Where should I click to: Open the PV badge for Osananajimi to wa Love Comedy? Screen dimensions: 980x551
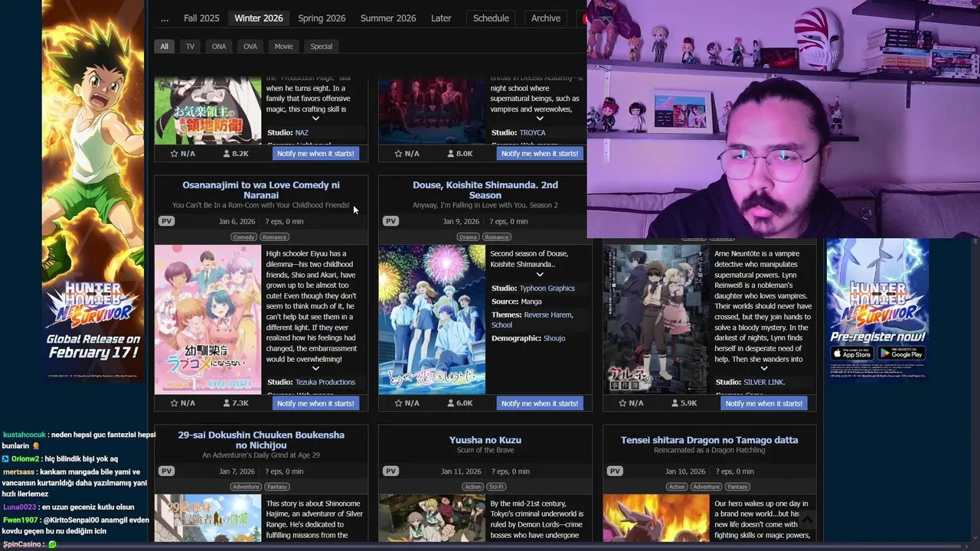[x=166, y=221]
